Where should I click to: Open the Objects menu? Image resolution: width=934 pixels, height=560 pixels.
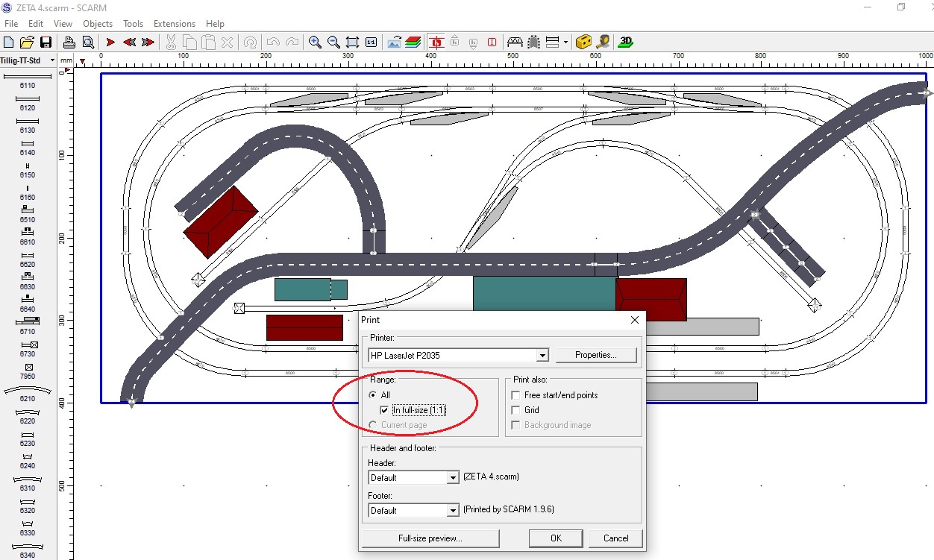(x=98, y=24)
